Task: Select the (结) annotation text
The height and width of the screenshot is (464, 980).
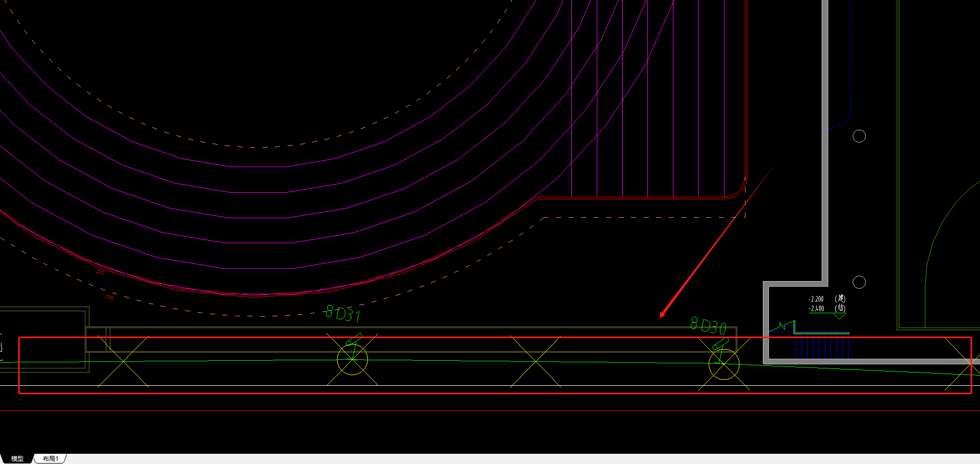Action: pyautogui.click(x=840, y=308)
